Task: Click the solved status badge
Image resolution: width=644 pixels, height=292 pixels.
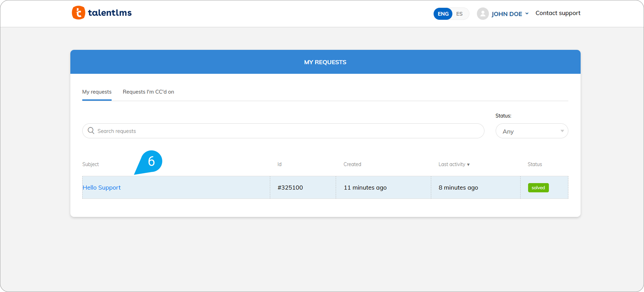Action: click(538, 187)
